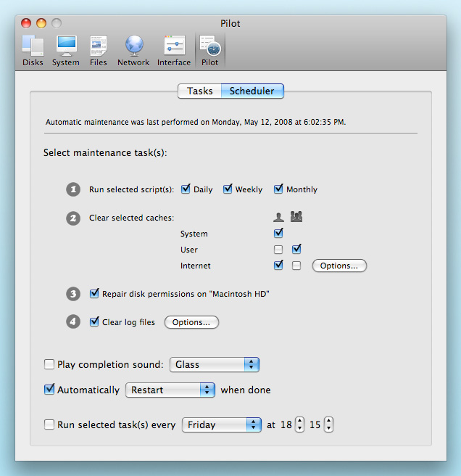Screen dimensions: 461x476
Task: Open the Friday day dropdown
Action: pyautogui.click(x=222, y=424)
